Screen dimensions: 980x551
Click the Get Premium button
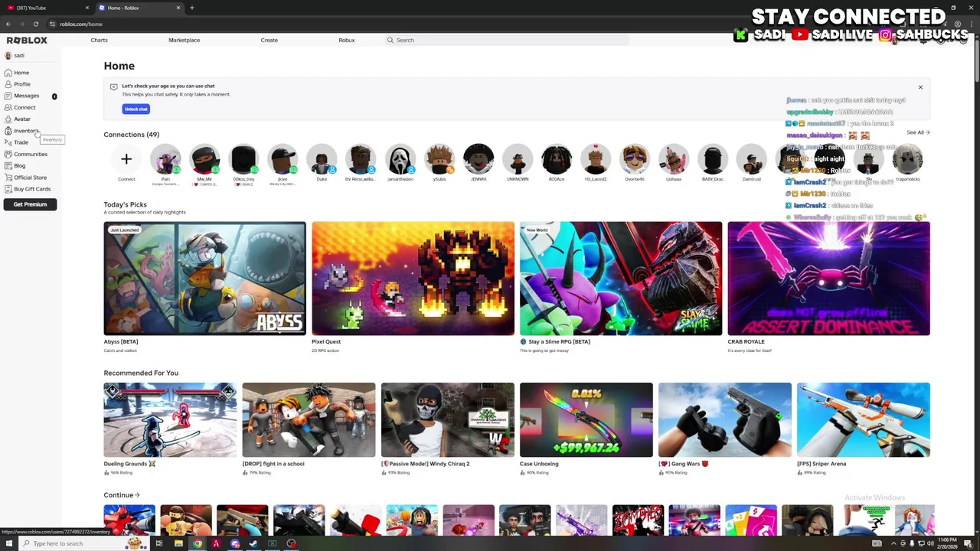30,204
